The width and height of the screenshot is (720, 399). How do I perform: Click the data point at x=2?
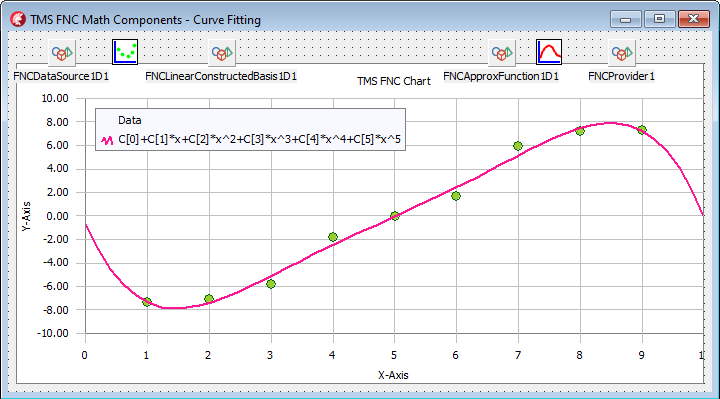pos(209,299)
